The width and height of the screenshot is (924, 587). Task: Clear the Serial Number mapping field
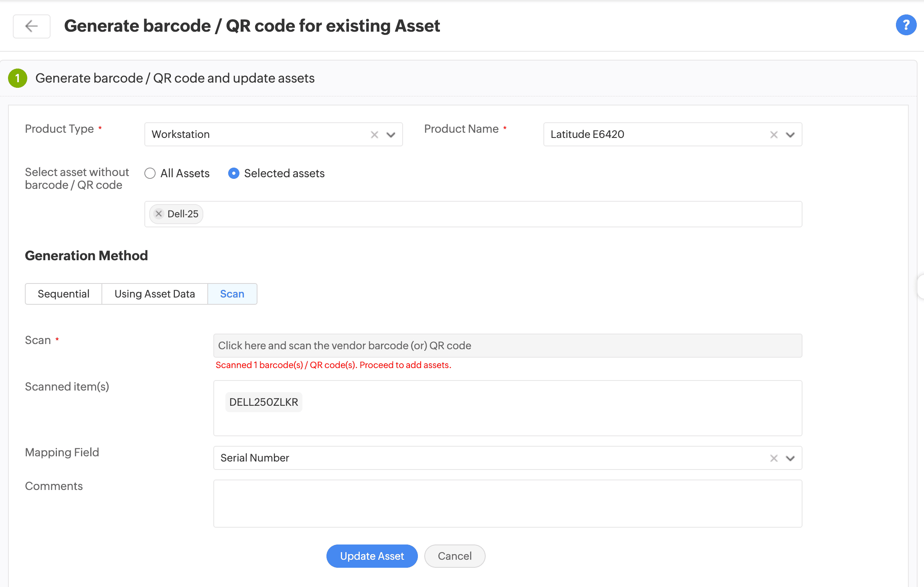pos(774,458)
